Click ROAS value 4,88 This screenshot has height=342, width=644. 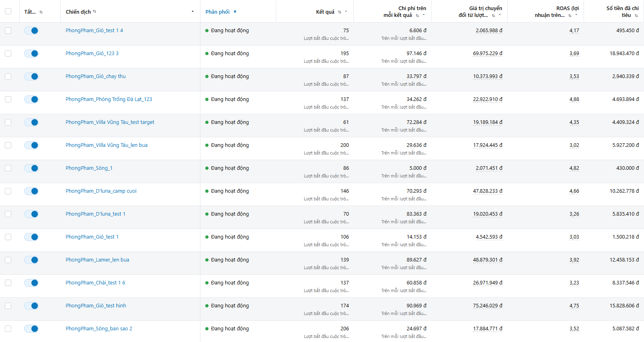point(574,99)
